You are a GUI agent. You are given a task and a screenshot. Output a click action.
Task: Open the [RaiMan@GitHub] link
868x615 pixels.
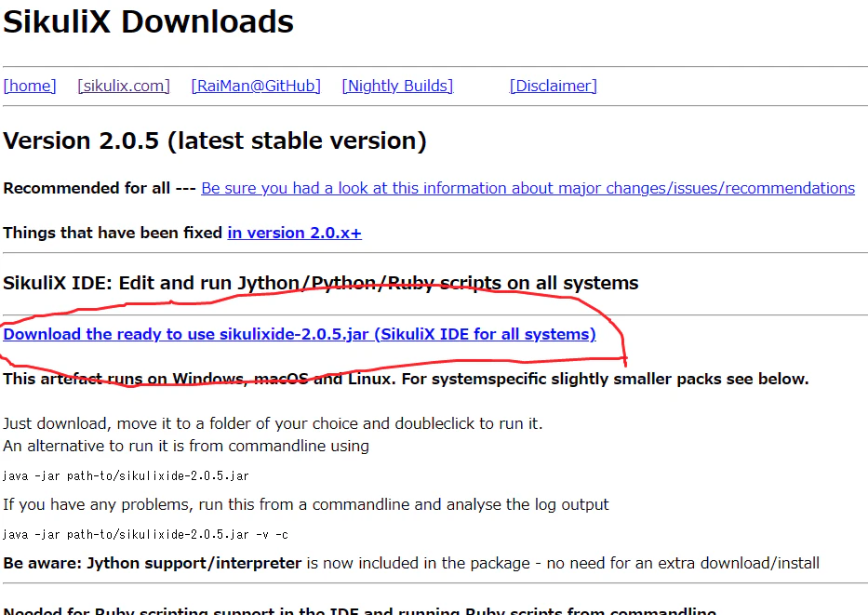(x=256, y=86)
